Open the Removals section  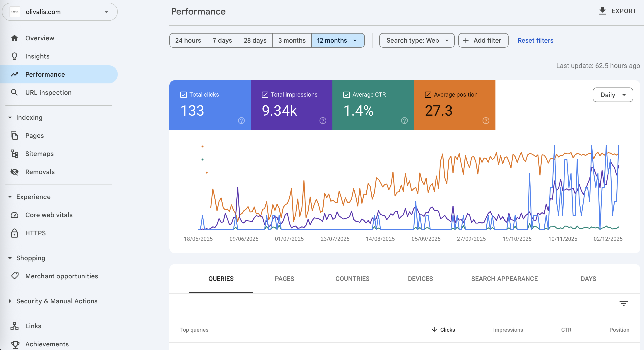click(40, 172)
